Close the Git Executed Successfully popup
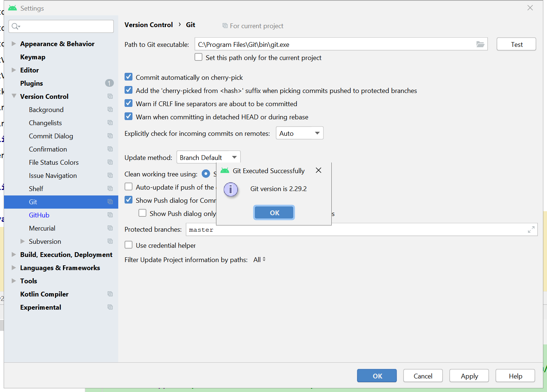Screen dimensions: 547x392 click(319, 171)
